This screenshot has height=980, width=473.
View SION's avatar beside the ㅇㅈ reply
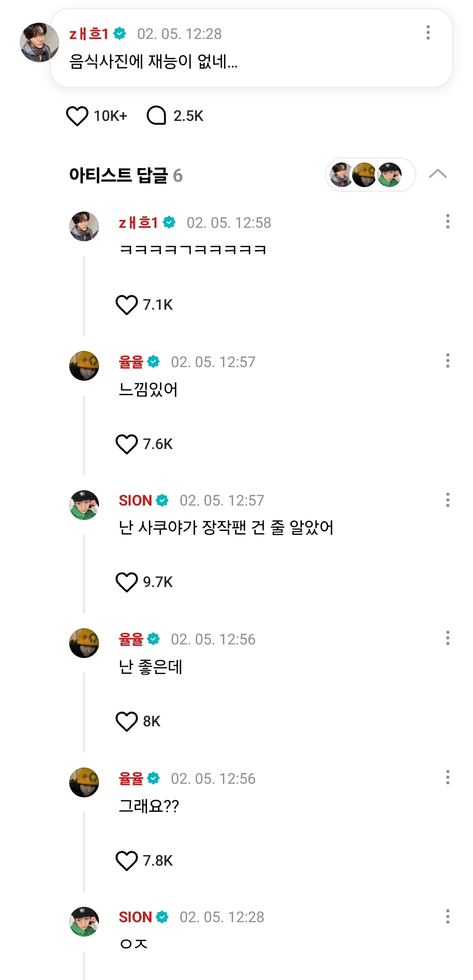[84, 922]
